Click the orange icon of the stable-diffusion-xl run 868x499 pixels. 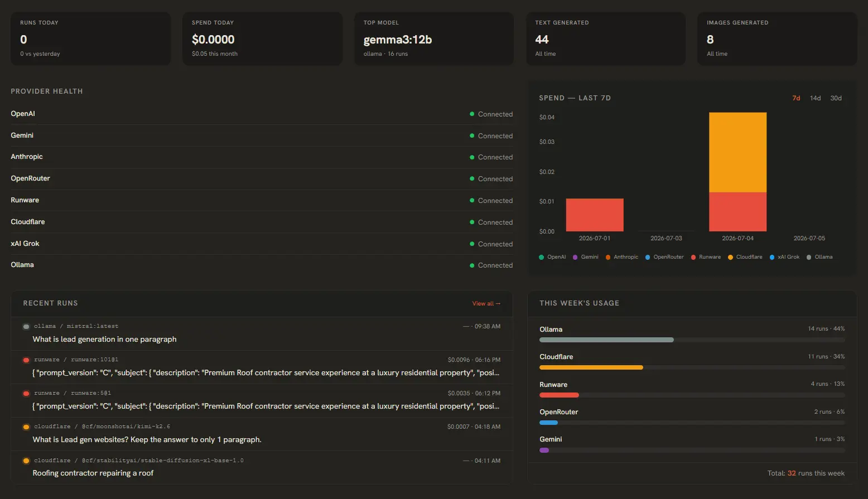coord(26,461)
